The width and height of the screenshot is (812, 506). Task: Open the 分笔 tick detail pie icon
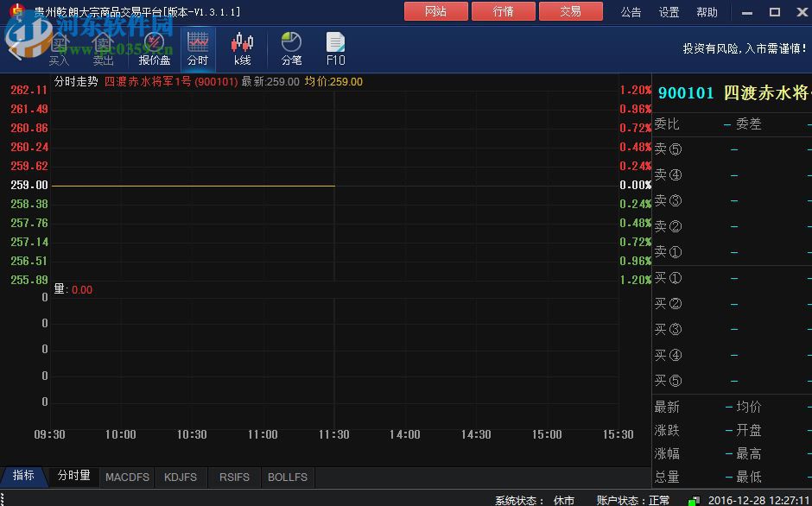pyautogui.click(x=291, y=50)
